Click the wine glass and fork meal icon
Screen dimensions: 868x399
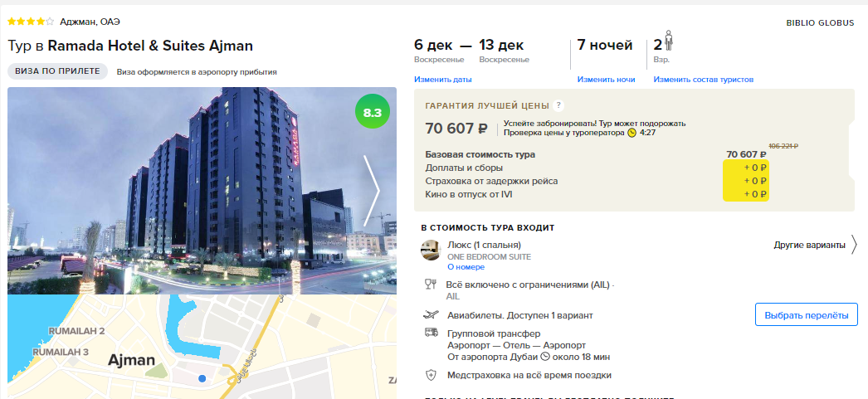coord(430,285)
